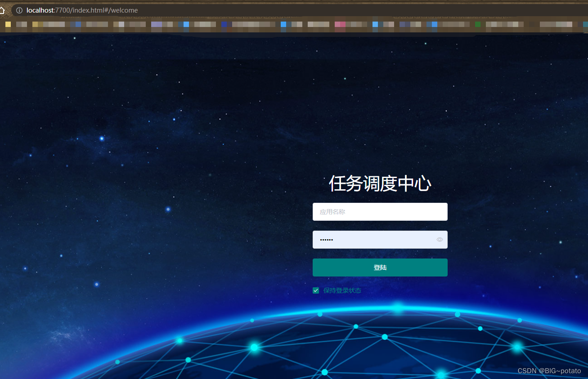Screen dimensions: 588x379
Task: Click the password field with dots
Action: tap(380, 240)
